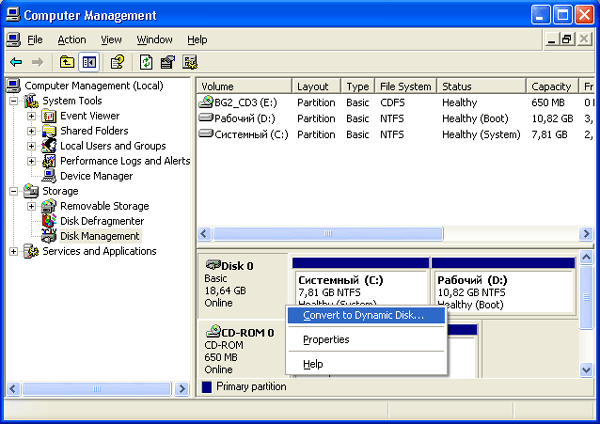This screenshot has height=424, width=600.
Task: Click the Системный (C:) drive icon
Action: [206, 134]
